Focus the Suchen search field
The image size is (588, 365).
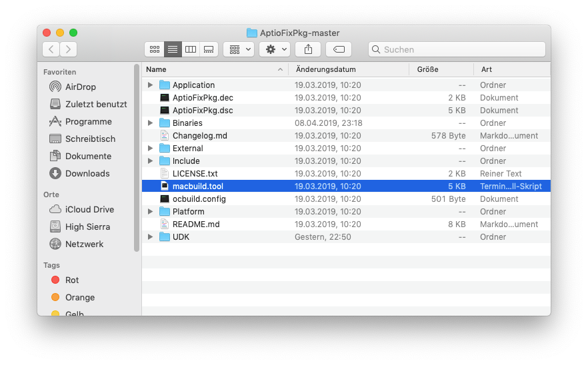pyautogui.click(x=457, y=49)
